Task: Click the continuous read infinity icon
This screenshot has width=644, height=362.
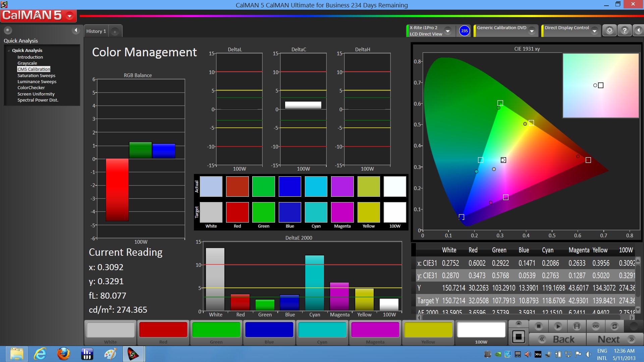Action: tap(596, 326)
